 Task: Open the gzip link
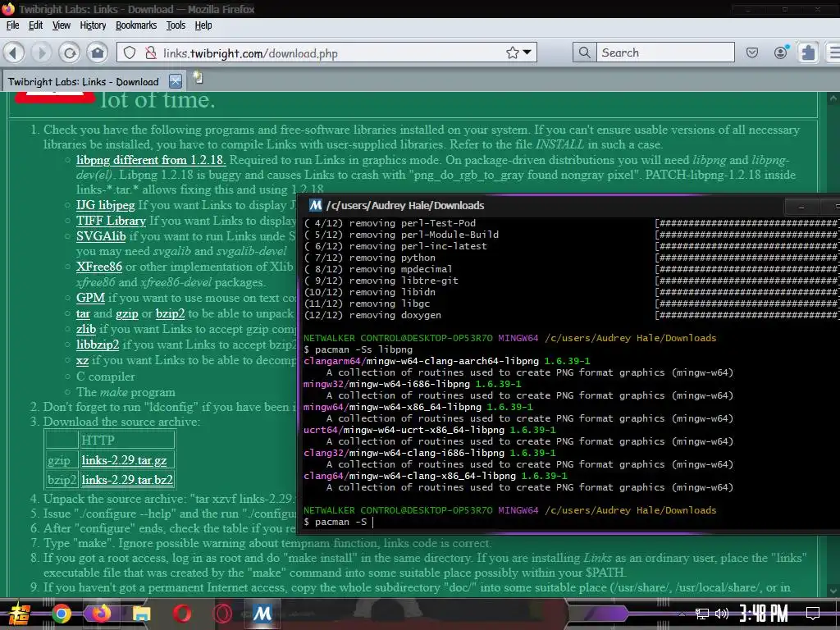pyautogui.click(x=127, y=313)
